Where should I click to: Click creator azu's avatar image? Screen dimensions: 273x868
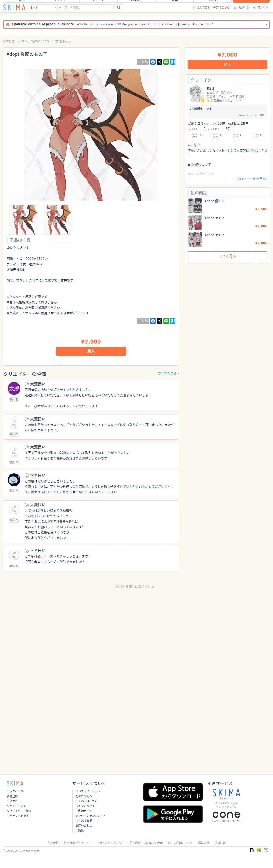point(196,94)
